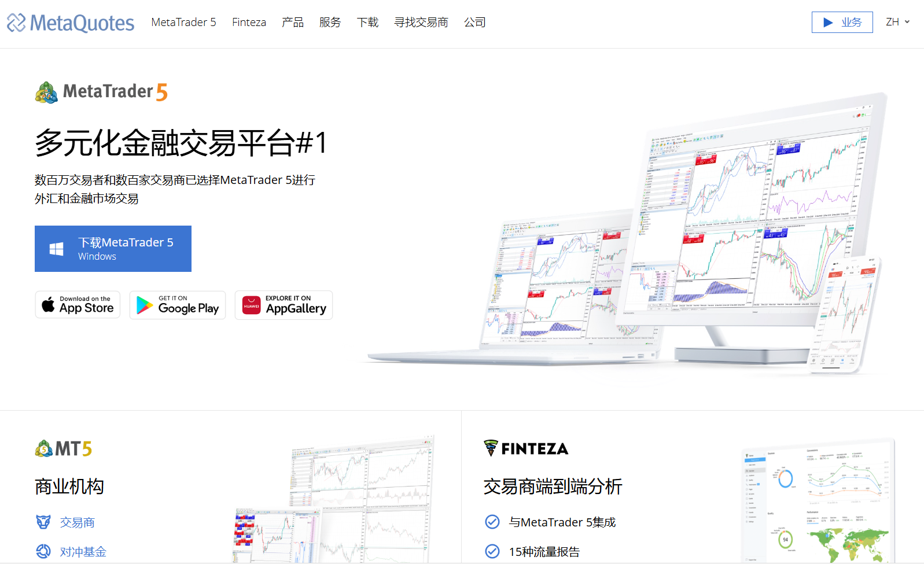Open the Finteza menu item
This screenshot has width=924, height=564.
point(249,22)
